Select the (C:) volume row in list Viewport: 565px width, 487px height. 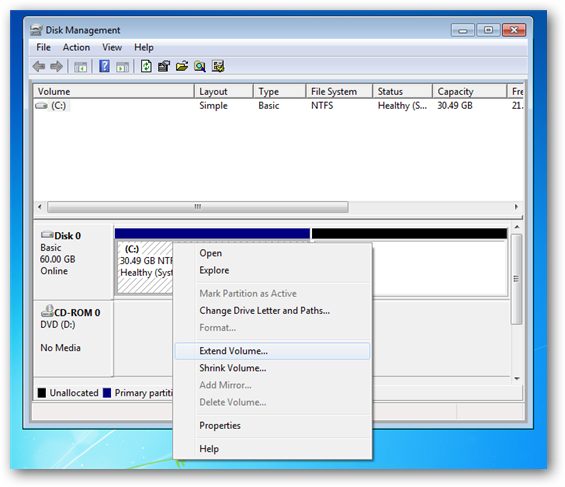pos(277,106)
